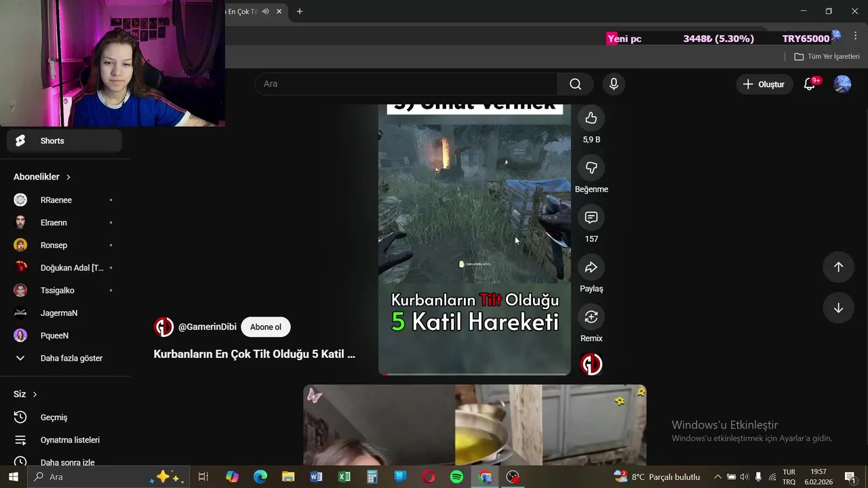Screen dimensions: 868x488
Task: Open Spotify from the taskbar
Action: coord(456,477)
